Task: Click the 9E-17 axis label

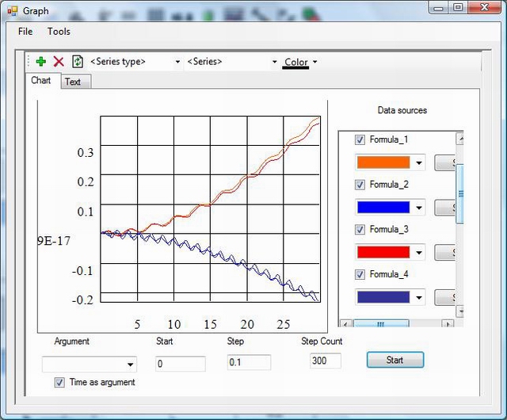Action: coord(54,241)
